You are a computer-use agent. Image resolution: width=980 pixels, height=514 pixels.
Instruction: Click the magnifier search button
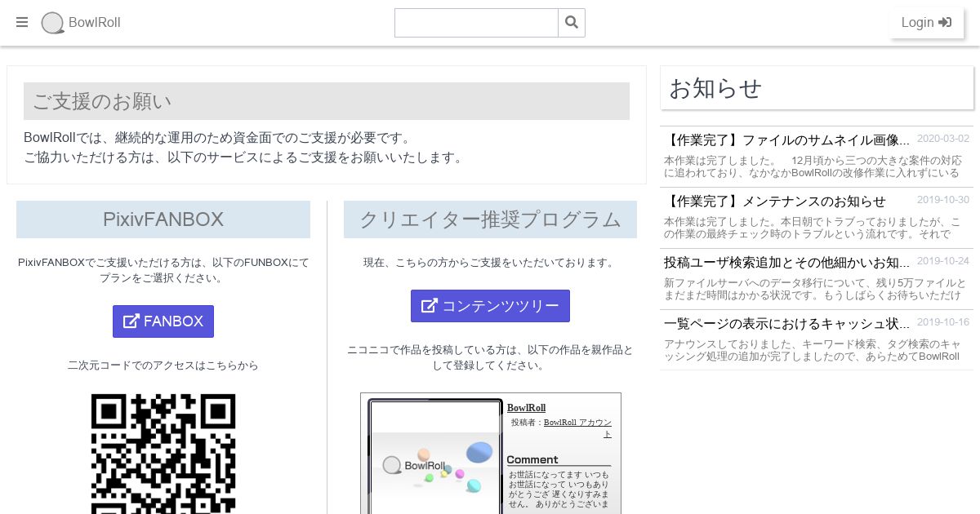[x=572, y=23]
